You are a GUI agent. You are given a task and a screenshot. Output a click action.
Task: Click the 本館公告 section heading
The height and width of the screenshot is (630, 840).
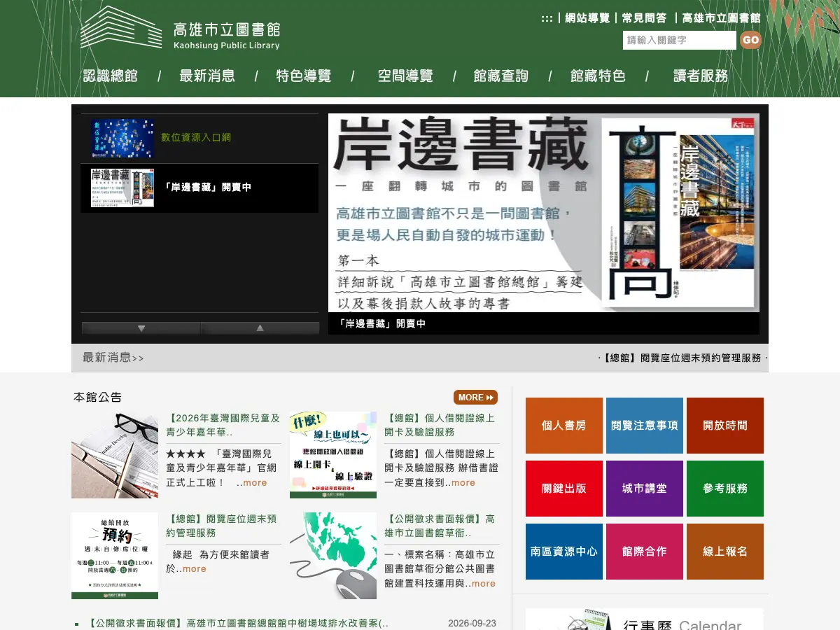click(97, 397)
